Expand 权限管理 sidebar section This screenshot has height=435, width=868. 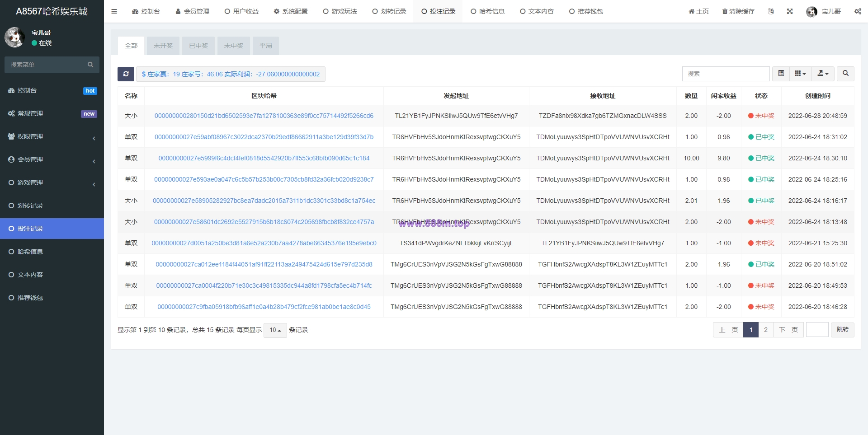(52, 136)
